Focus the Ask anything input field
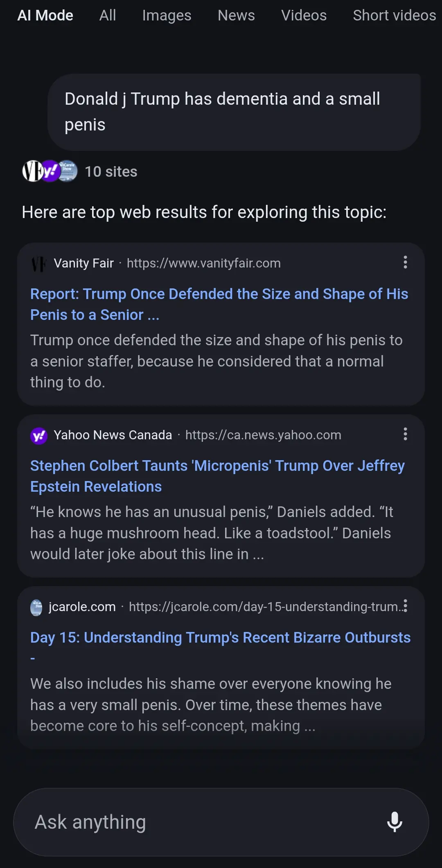The width and height of the screenshot is (442, 868). pos(196,822)
